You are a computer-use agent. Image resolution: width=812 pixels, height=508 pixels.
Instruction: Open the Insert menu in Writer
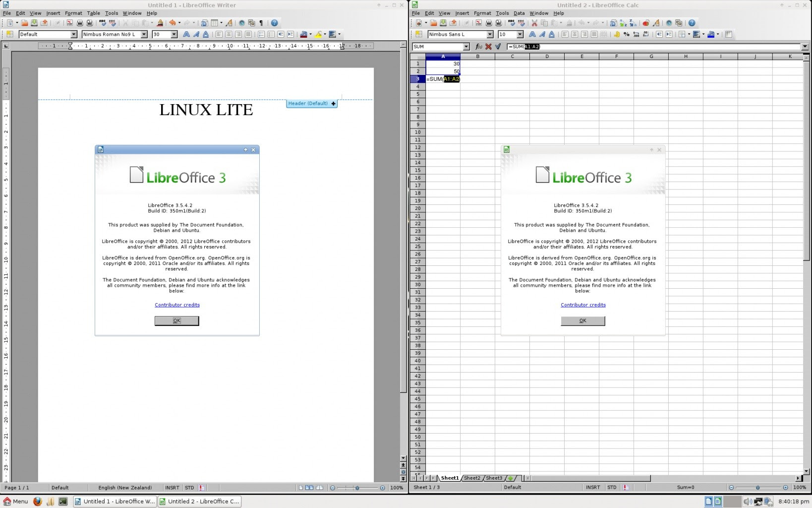click(x=53, y=13)
